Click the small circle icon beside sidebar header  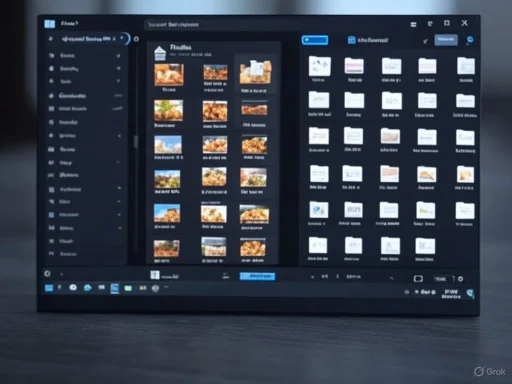point(136,39)
